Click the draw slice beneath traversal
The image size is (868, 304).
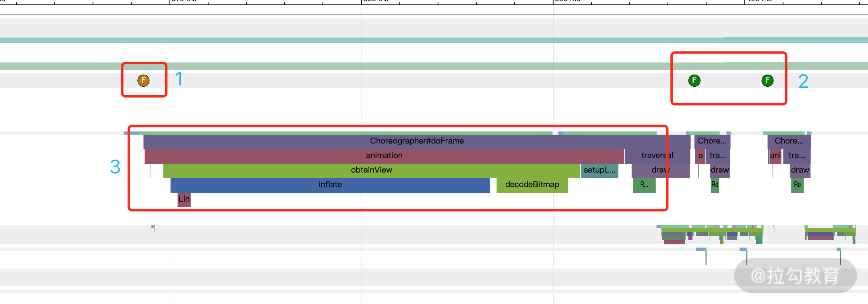pyautogui.click(x=660, y=170)
